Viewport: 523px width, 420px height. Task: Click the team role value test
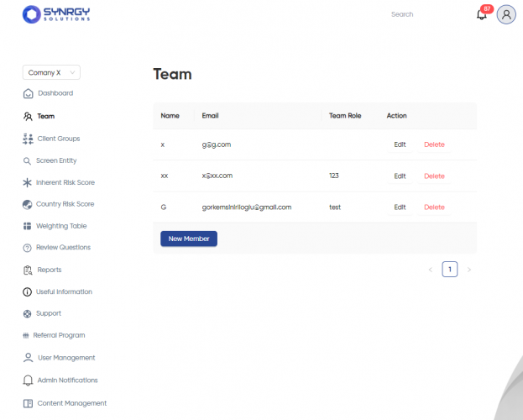coord(335,207)
